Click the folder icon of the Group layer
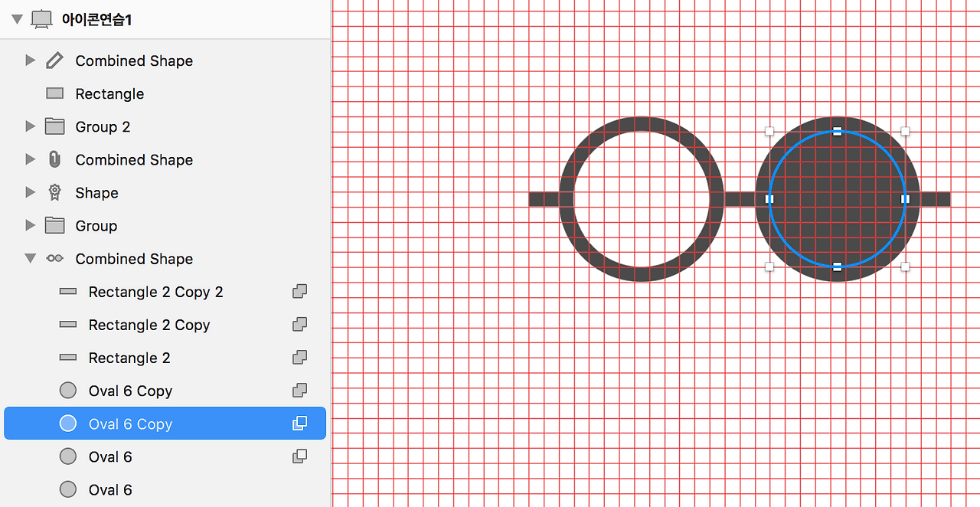 pyautogui.click(x=54, y=225)
